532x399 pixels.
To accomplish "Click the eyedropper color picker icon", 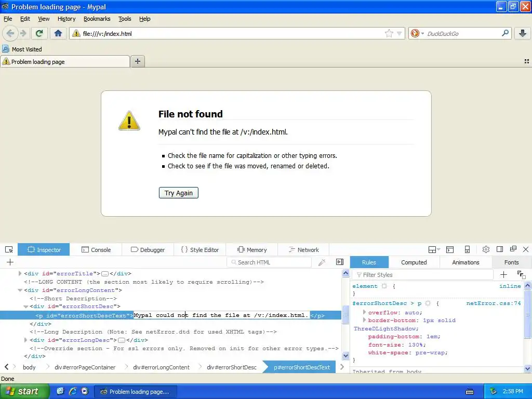I will pos(322,262).
